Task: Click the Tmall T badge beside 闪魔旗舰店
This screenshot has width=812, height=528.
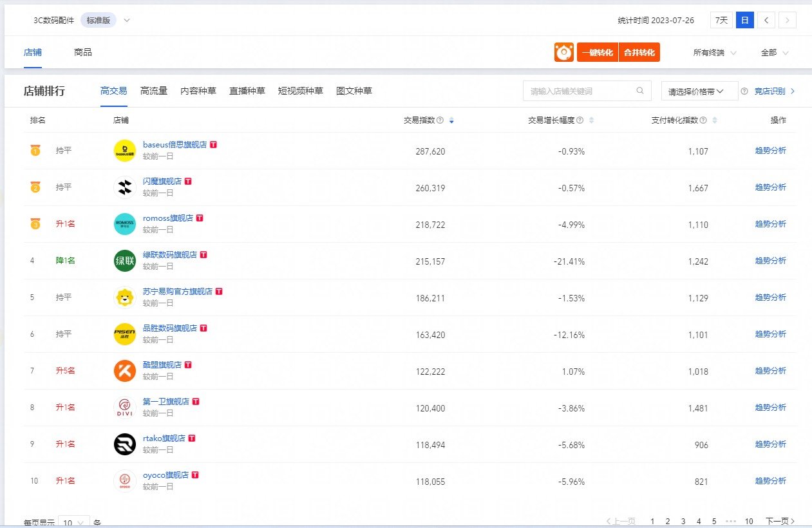Action: pyautogui.click(x=188, y=182)
